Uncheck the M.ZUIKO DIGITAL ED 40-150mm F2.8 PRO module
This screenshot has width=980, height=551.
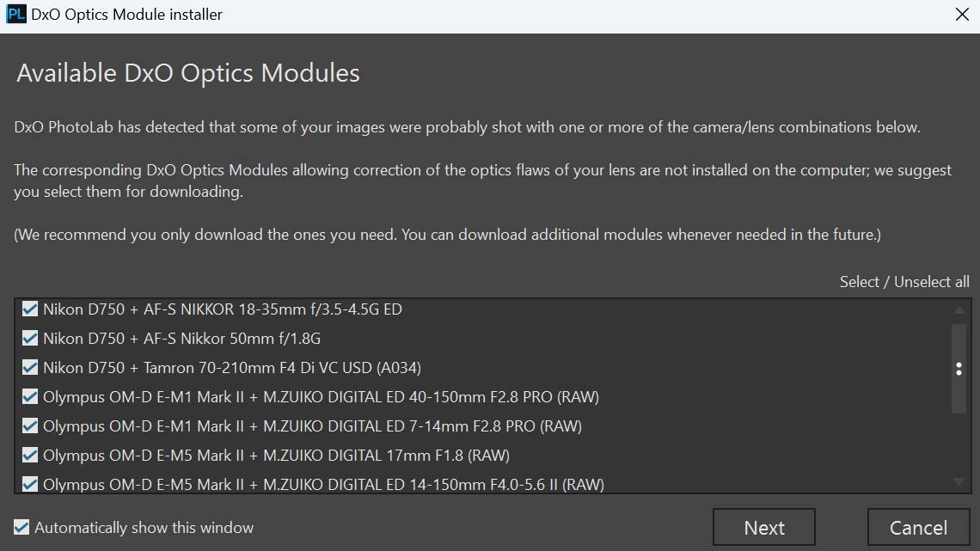coord(29,396)
